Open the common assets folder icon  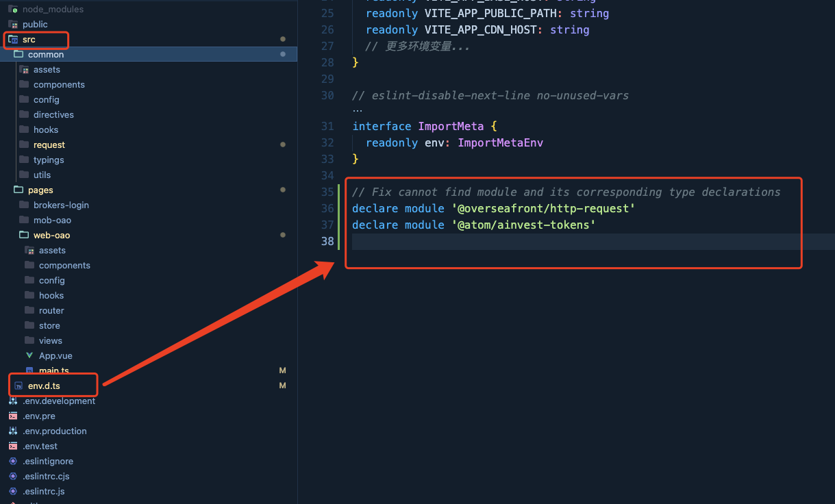pos(24,69)
